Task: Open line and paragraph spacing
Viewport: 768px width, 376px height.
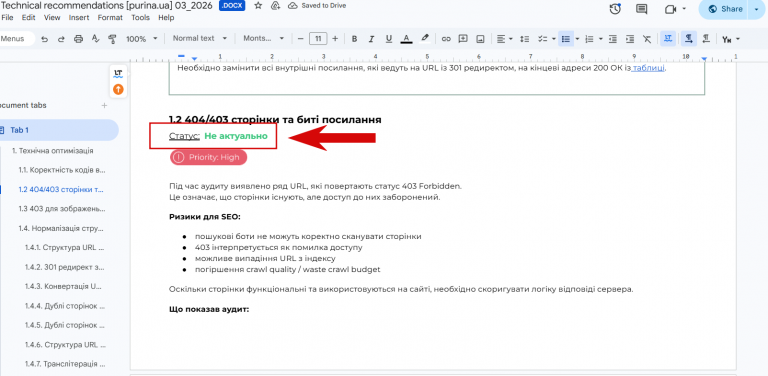Action: point(525,39)
